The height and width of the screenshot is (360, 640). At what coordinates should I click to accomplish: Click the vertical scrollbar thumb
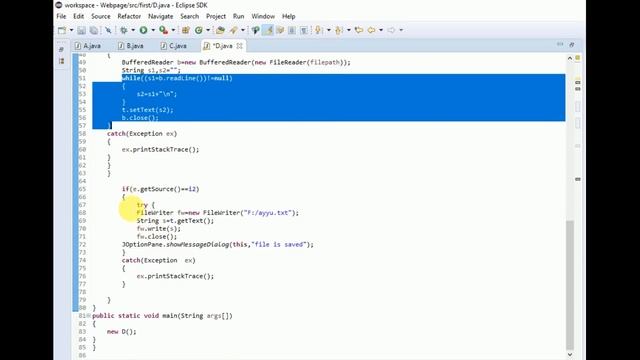pos(570,284)
